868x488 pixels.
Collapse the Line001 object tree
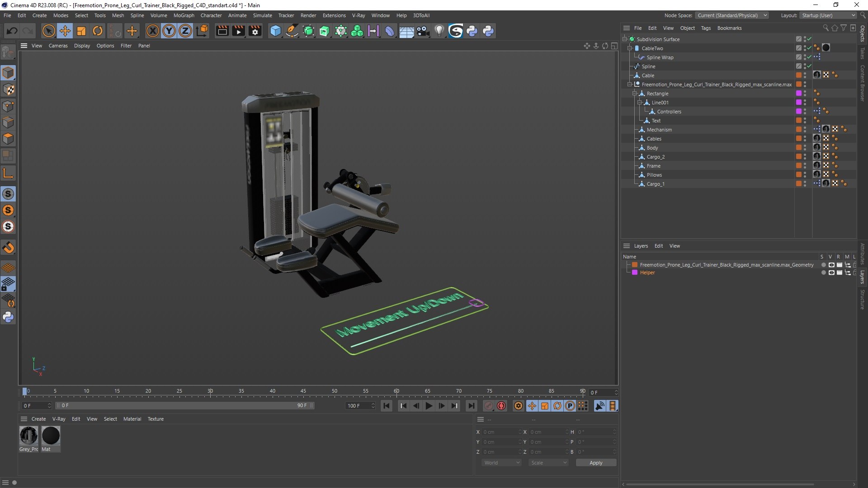640,103
